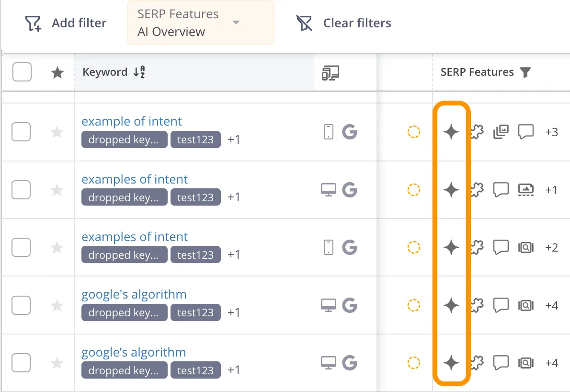Open the "example of intent" keyword link
Screen dimensions: 570x392
point(132,121)
